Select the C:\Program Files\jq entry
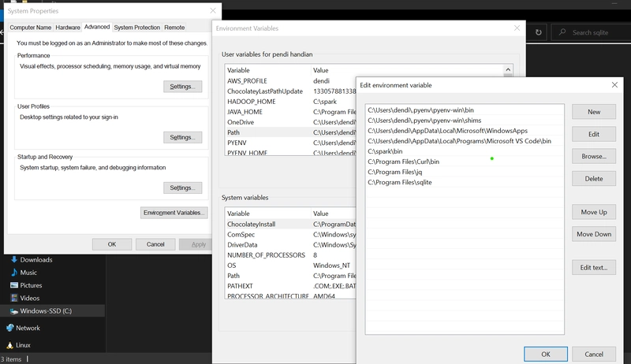631x364 pixels. [x=465, y=172]
